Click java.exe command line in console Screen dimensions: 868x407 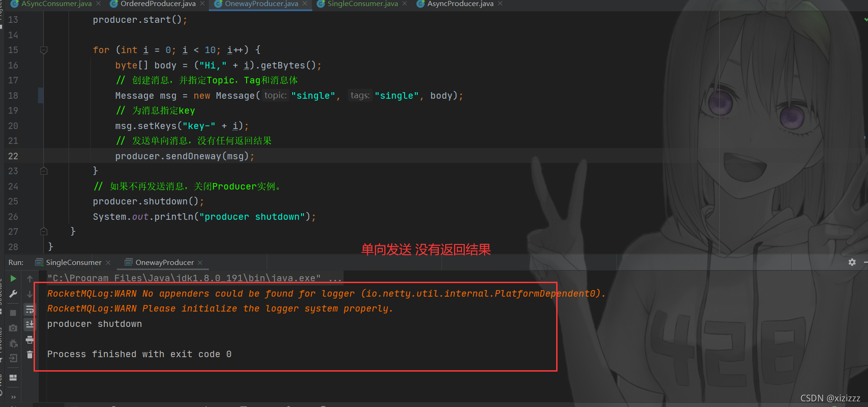[195, 278]
